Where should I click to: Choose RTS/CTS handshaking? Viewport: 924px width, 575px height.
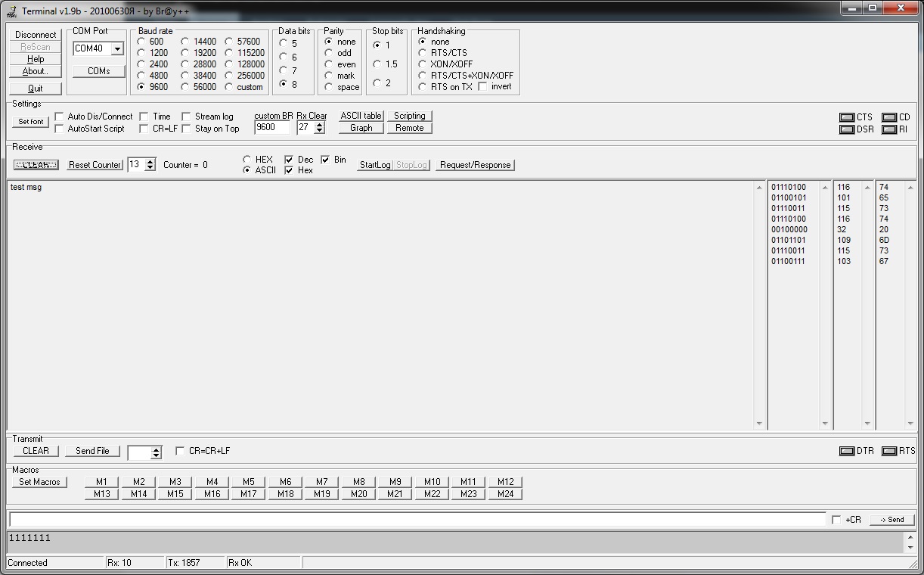point(423,53)
